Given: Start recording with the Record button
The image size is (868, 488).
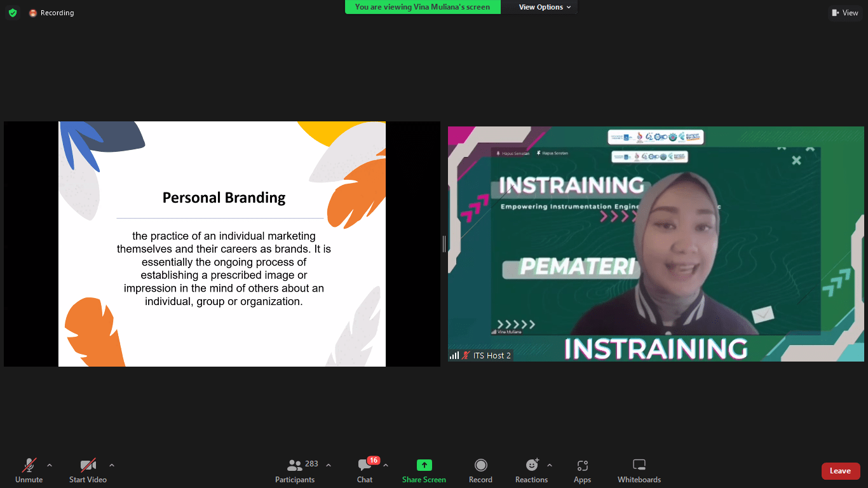Looking at the screenshot, I should point(480,471).
